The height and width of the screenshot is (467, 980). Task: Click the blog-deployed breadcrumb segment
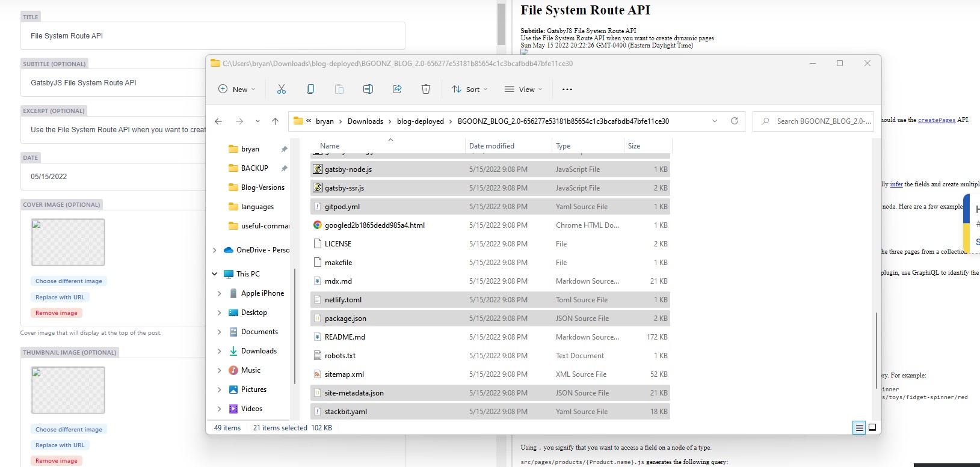421,121
